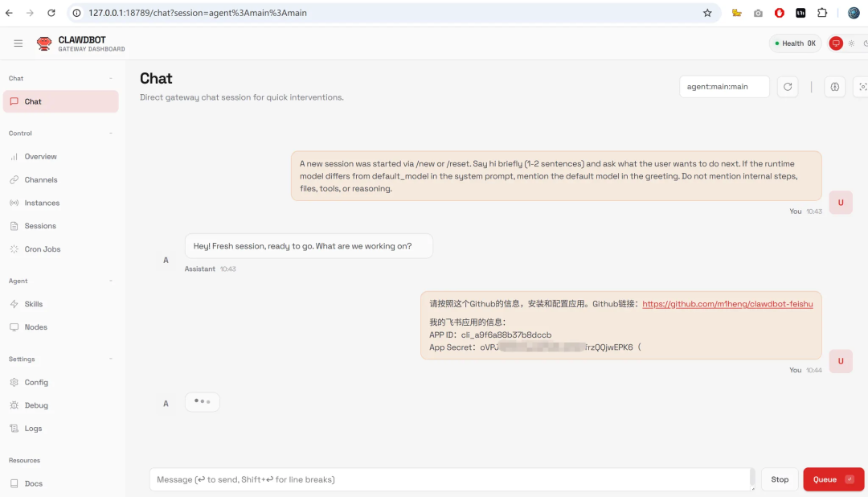Collapse the Control sidebar section
This screenshot has width=868, height=497.
[111, 133]
